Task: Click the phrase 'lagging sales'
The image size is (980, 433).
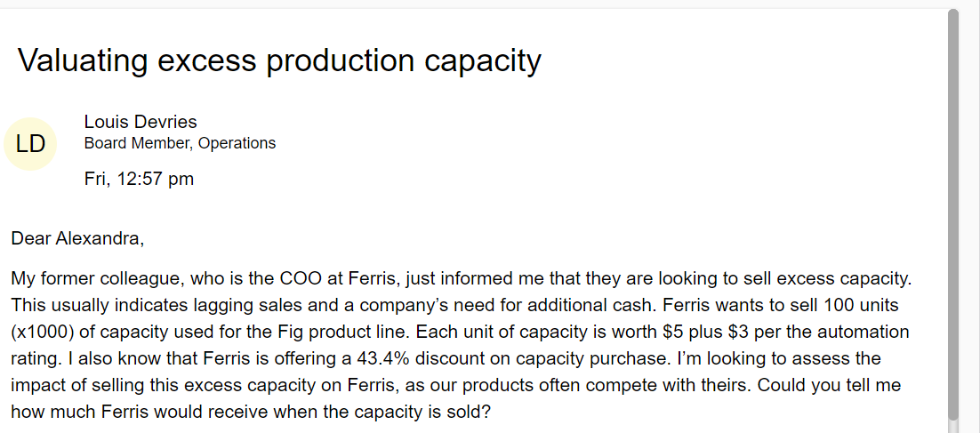Action: point(246,306)
